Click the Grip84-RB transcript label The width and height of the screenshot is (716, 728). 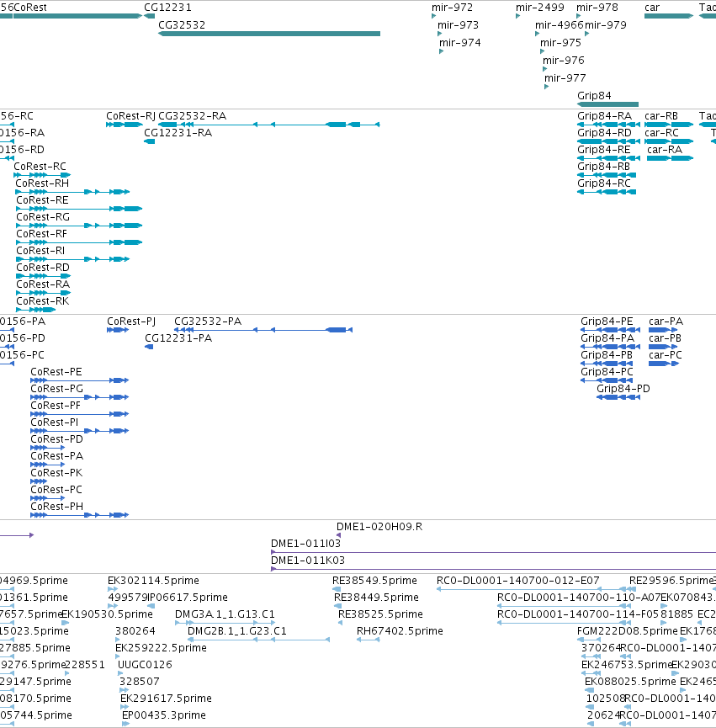click(604, 166)
